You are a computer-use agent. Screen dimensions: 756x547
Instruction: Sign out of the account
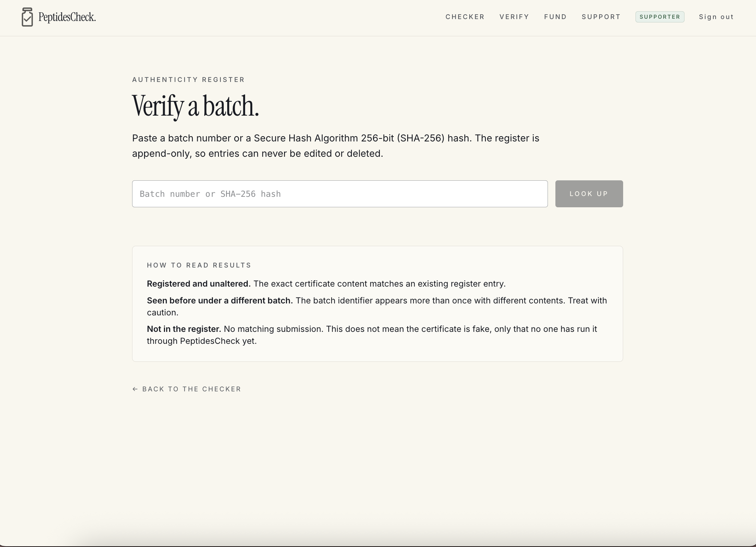click(x=716, y=17)
